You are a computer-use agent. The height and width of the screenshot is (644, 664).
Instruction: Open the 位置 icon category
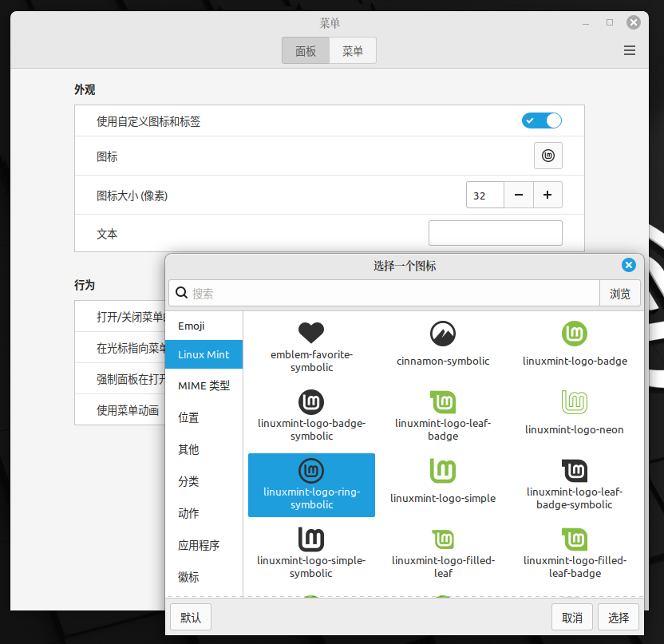204,417
